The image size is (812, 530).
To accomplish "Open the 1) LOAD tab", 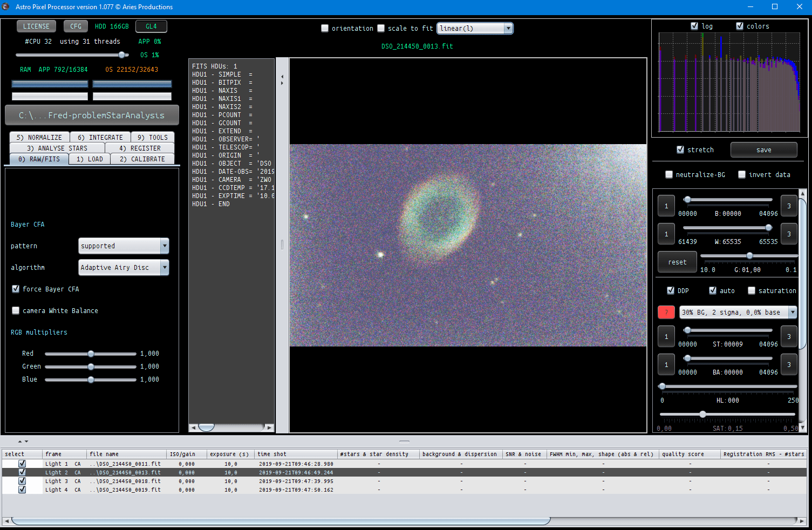I will click(90, 159).
